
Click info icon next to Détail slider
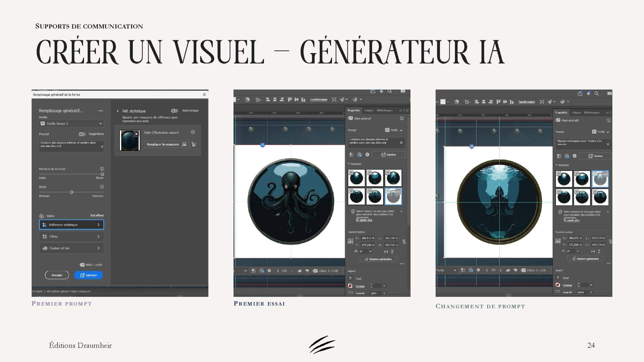tap(102, 187)
